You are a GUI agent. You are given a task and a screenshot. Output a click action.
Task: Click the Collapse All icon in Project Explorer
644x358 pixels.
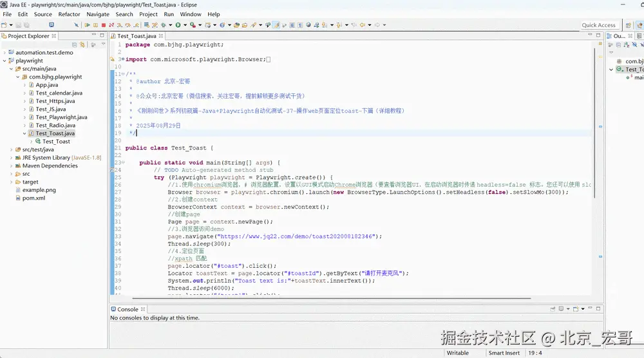(74, 44)
